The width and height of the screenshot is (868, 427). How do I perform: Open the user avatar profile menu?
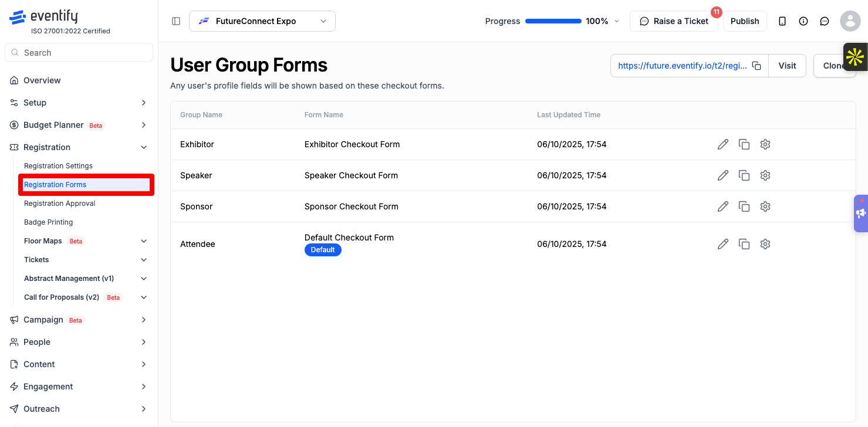pos(850,21)
